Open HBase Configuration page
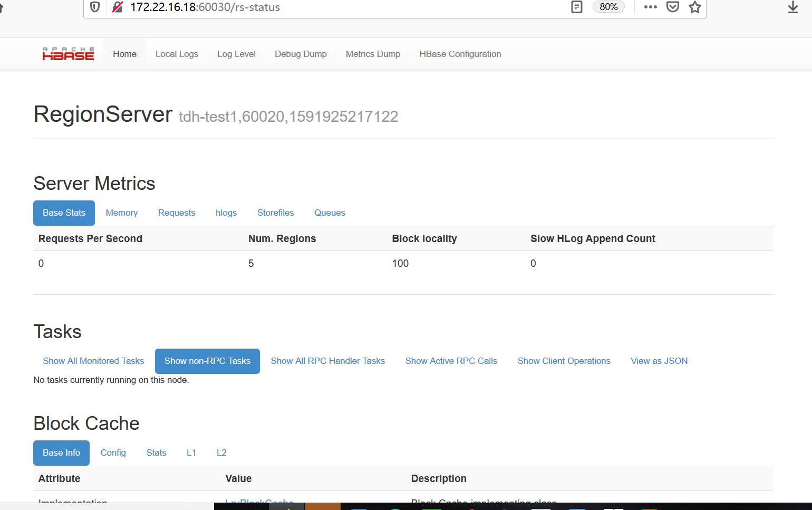The height and width of the screenshot is (510, 812). coord(460,54)
